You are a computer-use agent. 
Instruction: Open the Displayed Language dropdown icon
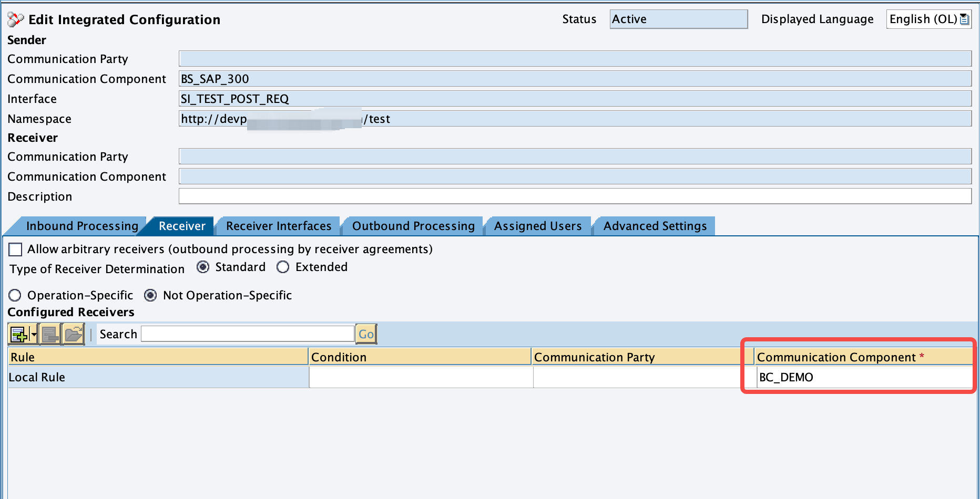[965, 19]
